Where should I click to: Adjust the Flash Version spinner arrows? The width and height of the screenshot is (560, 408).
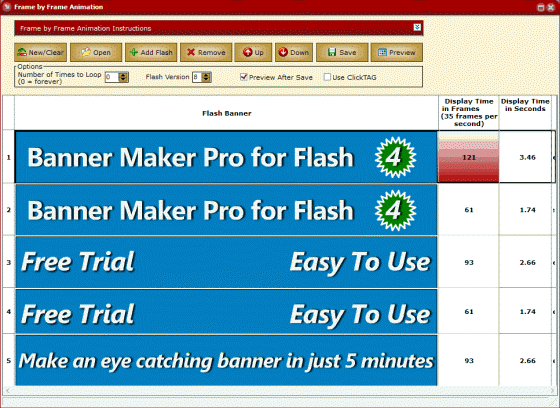206,77
